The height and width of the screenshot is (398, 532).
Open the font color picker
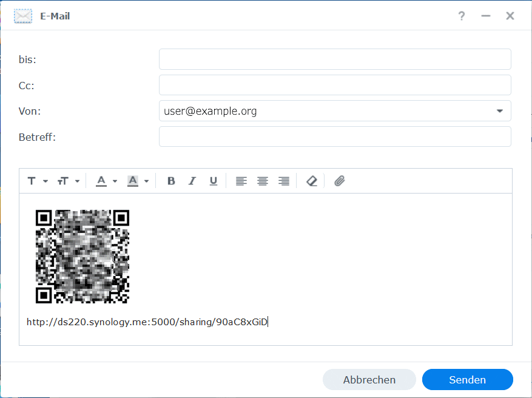(x=101, y=180)
